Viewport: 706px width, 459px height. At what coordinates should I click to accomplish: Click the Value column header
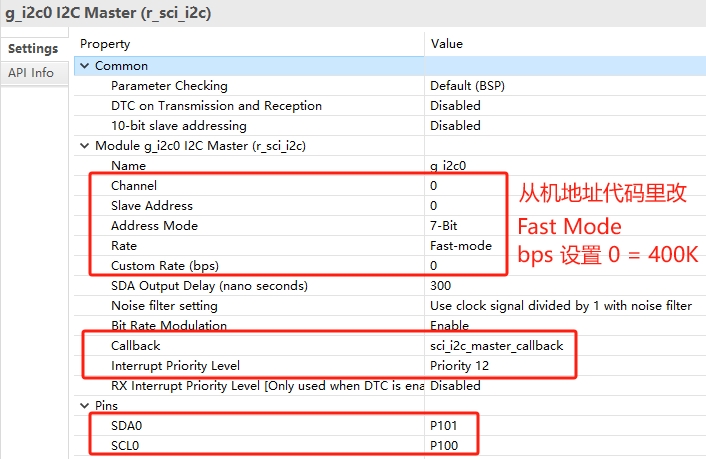coord(447,44)
